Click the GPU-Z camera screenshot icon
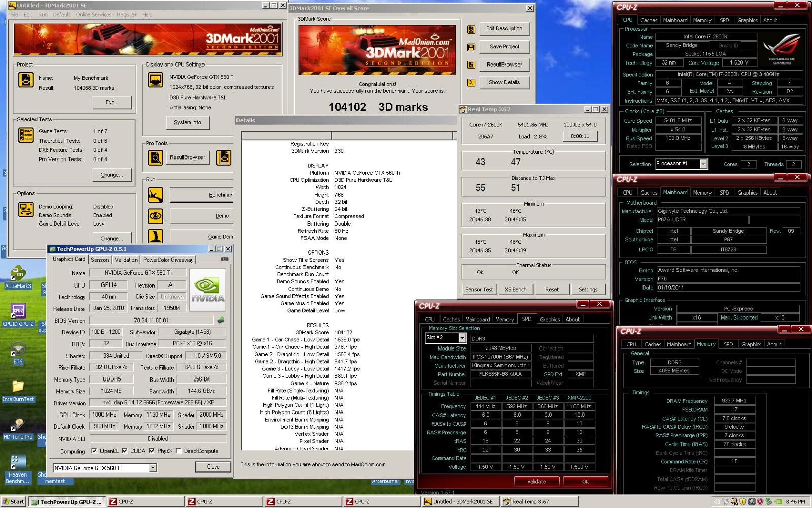The image size is (812, 508). click(x=224, y=259)
